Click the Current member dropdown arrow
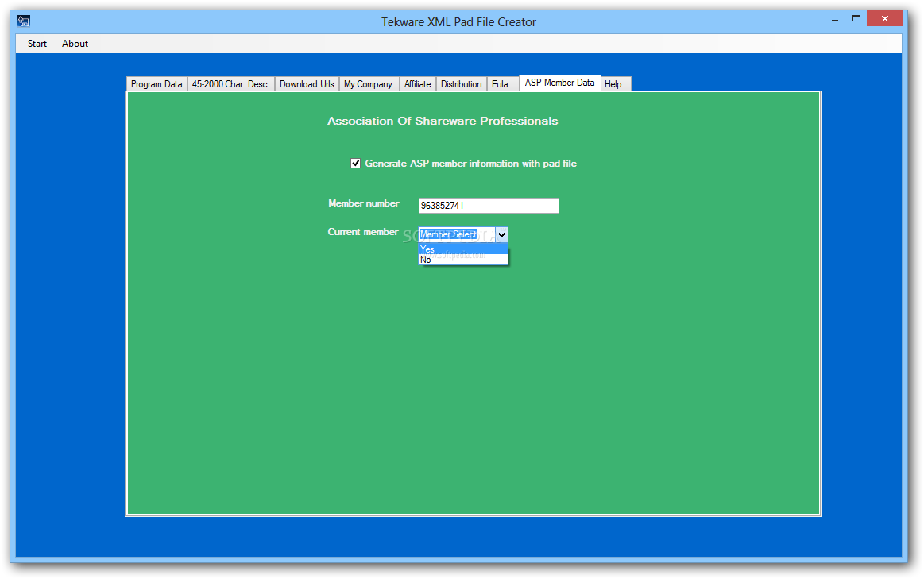This screenshot has width=924, height=579. 501,234
